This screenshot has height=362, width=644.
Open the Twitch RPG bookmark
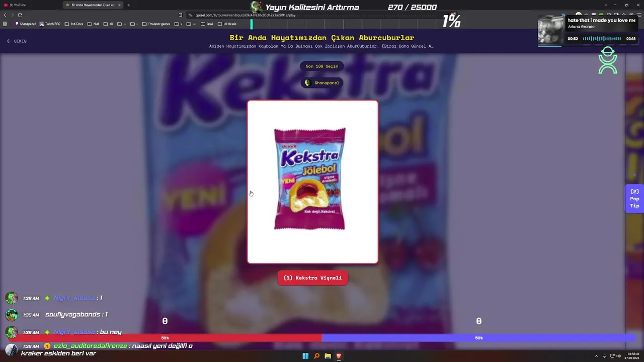pyautogui.click(x=50, y=24)
